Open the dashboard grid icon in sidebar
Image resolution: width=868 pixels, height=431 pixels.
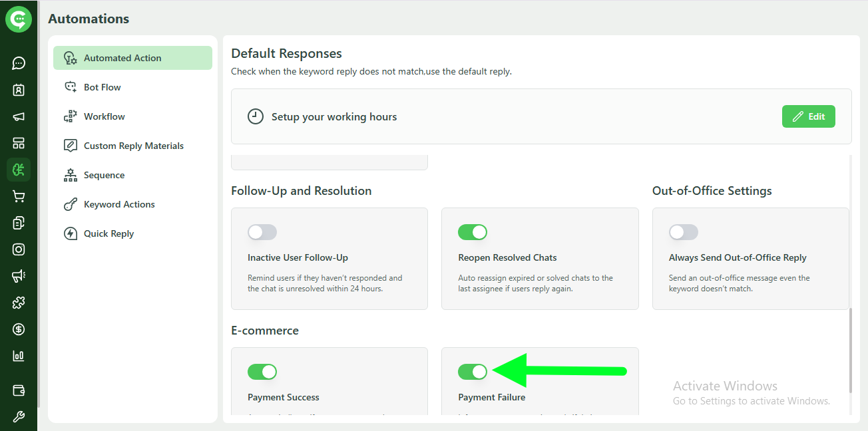pyautogui.click(x=19, y=143)
